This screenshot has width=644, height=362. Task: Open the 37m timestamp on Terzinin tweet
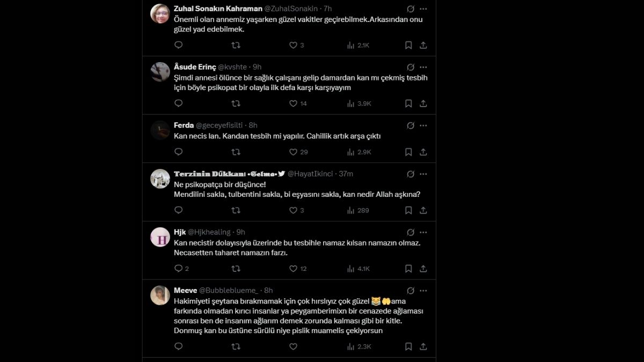click(346, 174)
